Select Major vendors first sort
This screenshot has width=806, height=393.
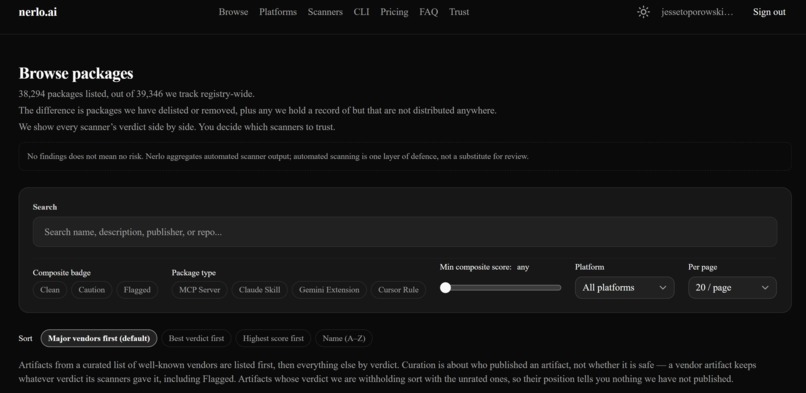pos(99,339)
